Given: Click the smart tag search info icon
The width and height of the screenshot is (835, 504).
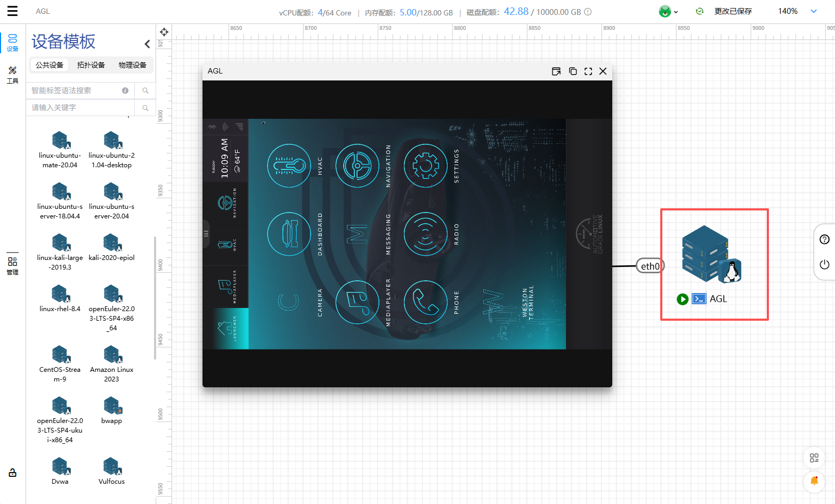Looking at the screenshot, I should click(x=125, y=91).
